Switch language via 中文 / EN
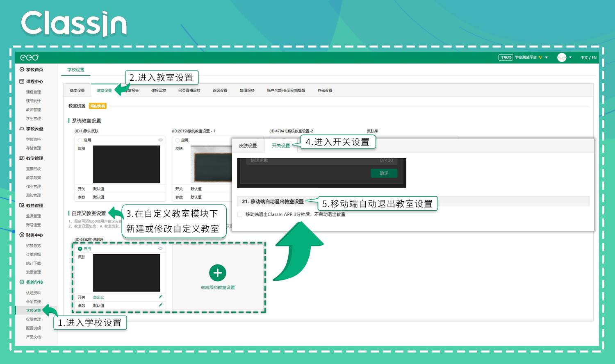The image size is (615, 364). (x=588, y=58)
